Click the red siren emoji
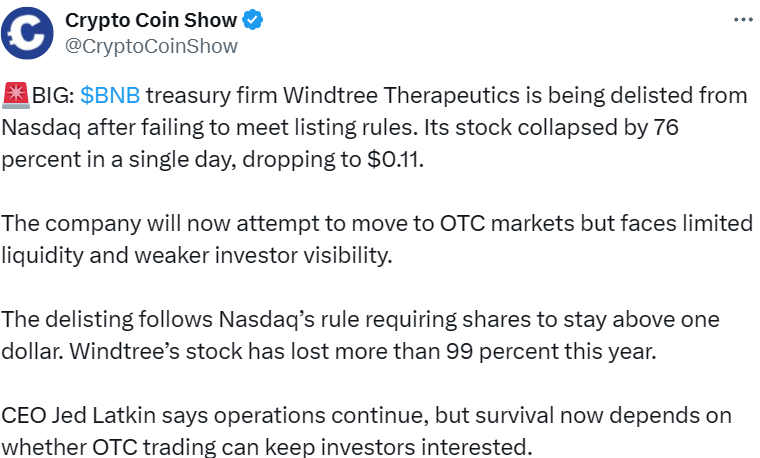 (16, 97)
